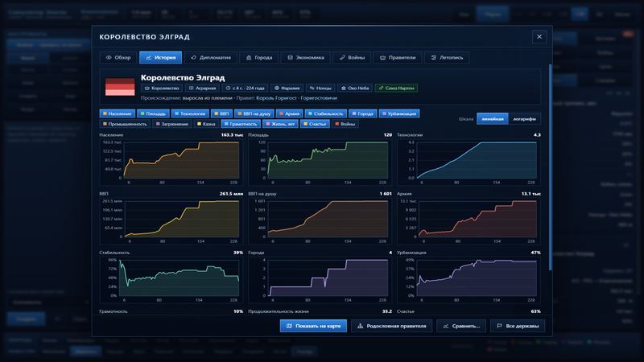Click the crown icon on Правители tab
Screen dimensions: 644x362
click(x=383, y=57)
